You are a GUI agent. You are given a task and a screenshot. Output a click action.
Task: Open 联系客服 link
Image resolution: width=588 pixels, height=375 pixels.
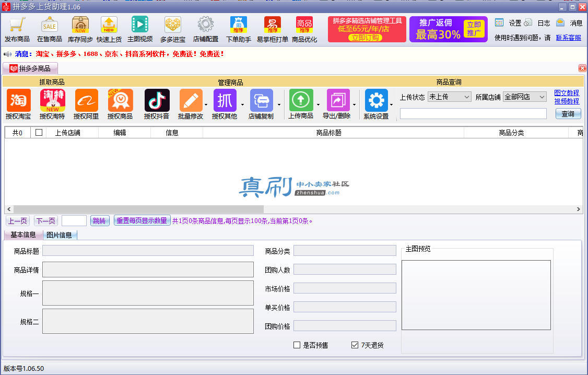click(569, 38)
